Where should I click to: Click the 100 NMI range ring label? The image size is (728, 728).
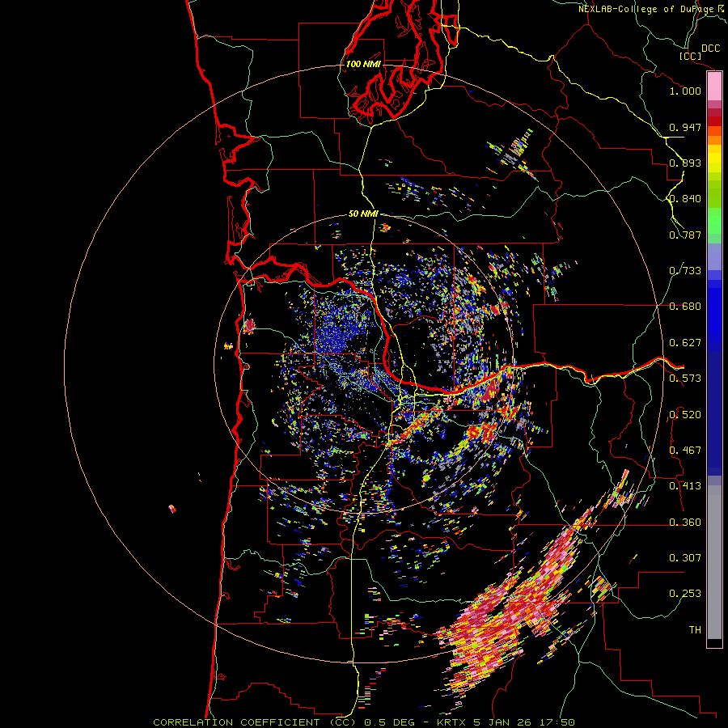click(363, 64)
